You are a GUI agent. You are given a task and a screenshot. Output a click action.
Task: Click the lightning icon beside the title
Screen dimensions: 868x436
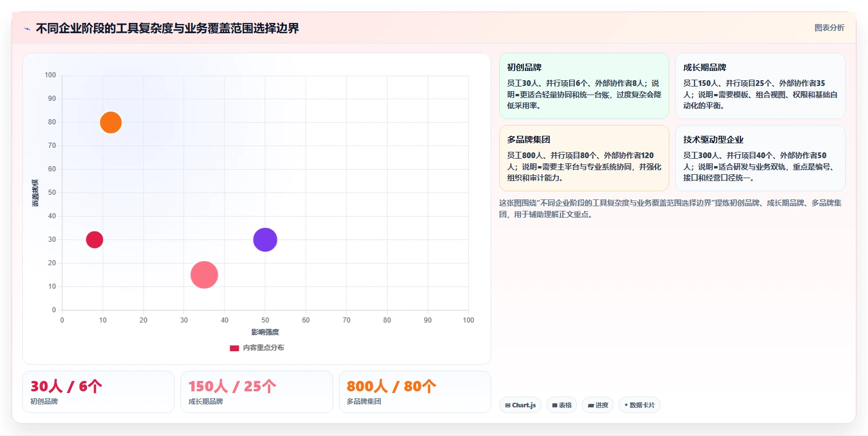pos(27,29)
